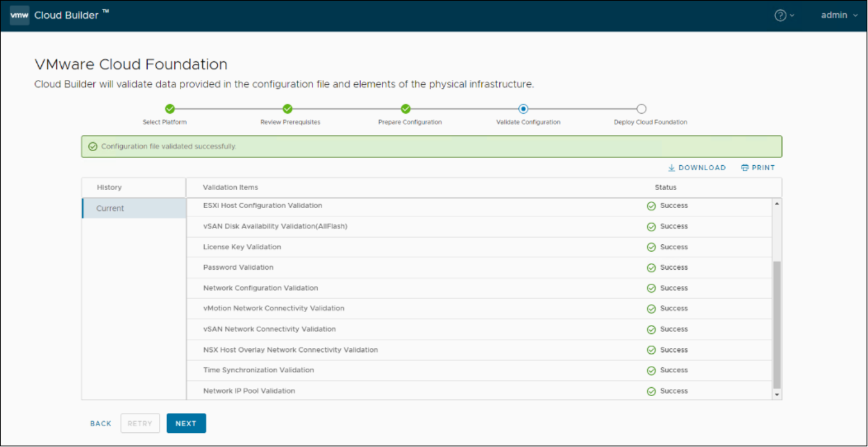Click success icon for Time Synchronization

[651, 371]
